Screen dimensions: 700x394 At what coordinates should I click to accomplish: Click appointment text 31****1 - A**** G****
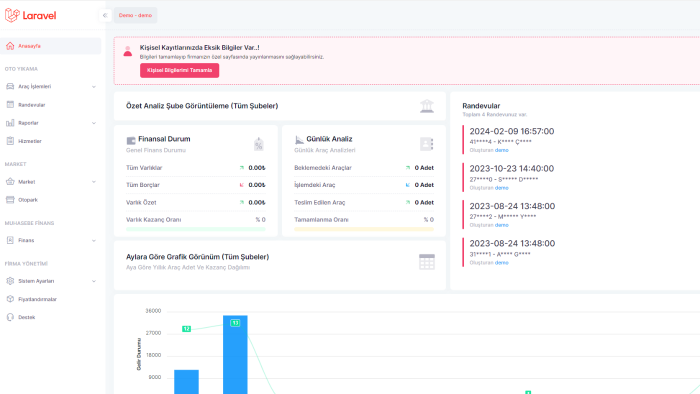[x=500, y=254]
